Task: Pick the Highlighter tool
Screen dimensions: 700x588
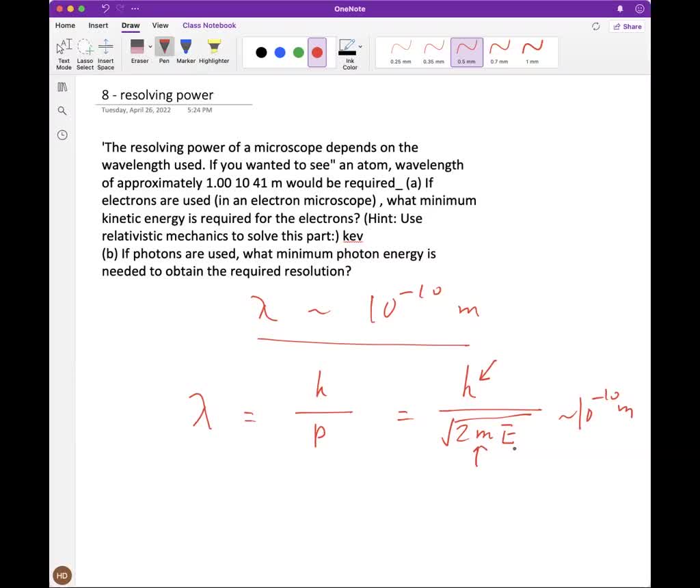Action: (x=214, y=51)
